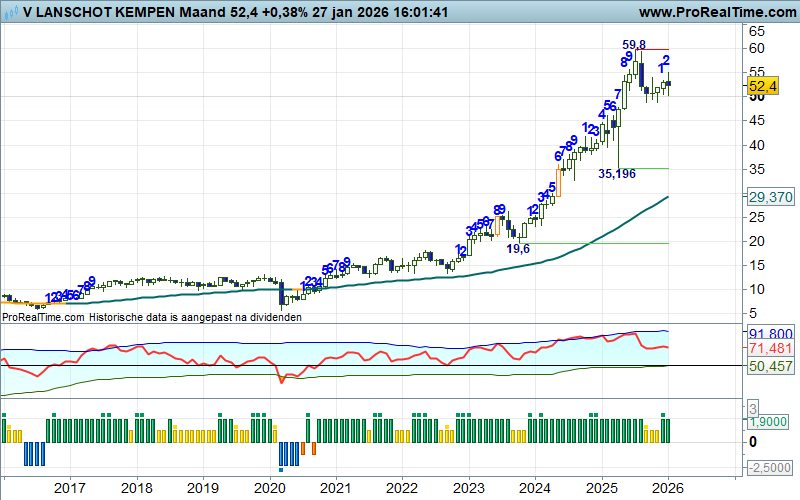Select the red 71,481 oscillator value tag
Viewport: 800px width, 500px height.
coord(770,347)
